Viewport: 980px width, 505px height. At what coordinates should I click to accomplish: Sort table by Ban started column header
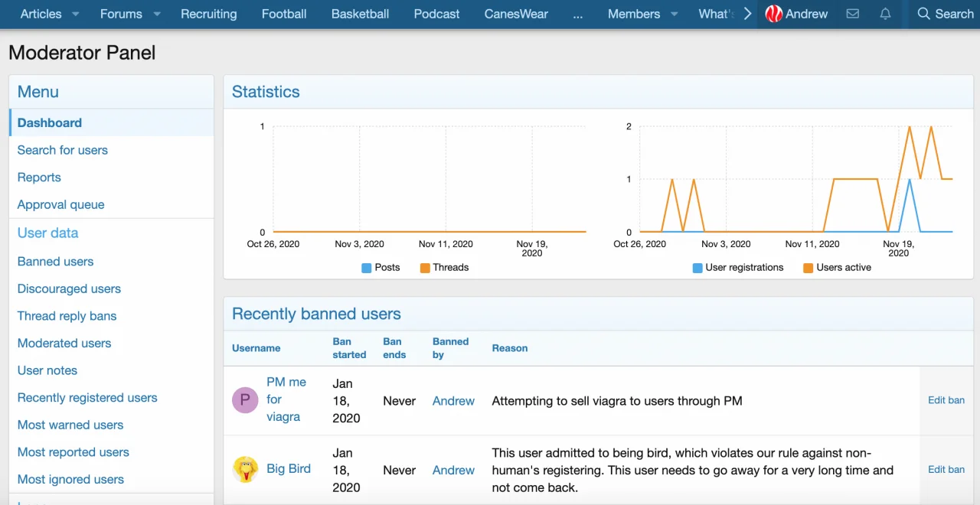coord(349,348)
